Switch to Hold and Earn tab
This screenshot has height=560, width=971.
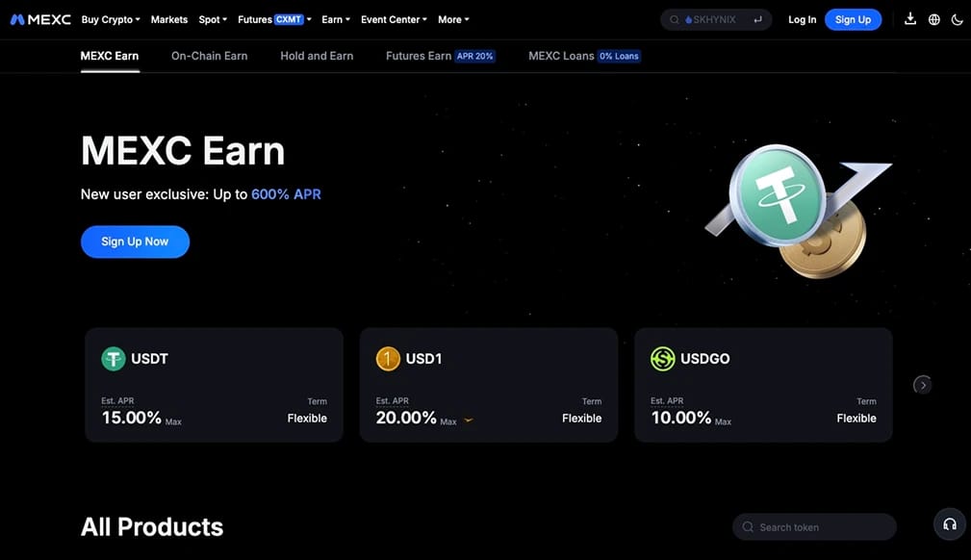[x=317, y=56]
